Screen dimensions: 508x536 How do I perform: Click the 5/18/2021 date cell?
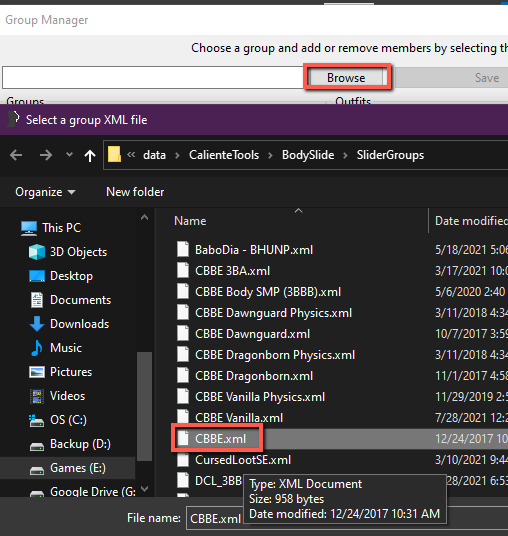pos(471,250)
